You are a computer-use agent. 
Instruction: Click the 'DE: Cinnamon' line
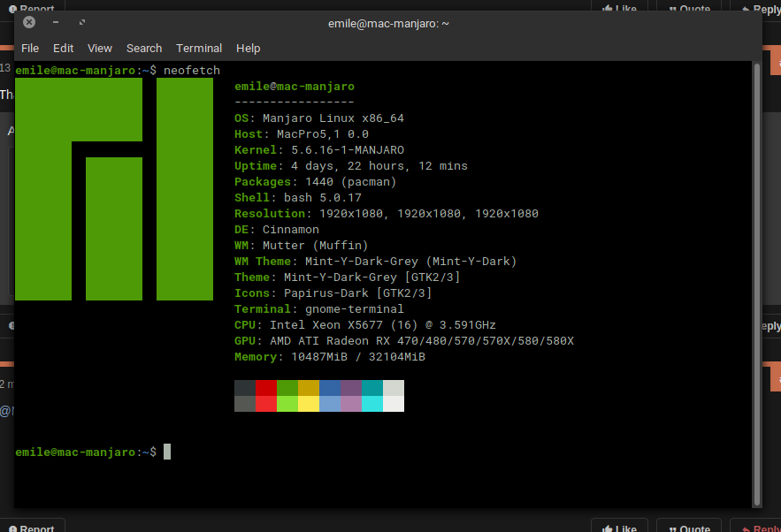pos(277,230)
